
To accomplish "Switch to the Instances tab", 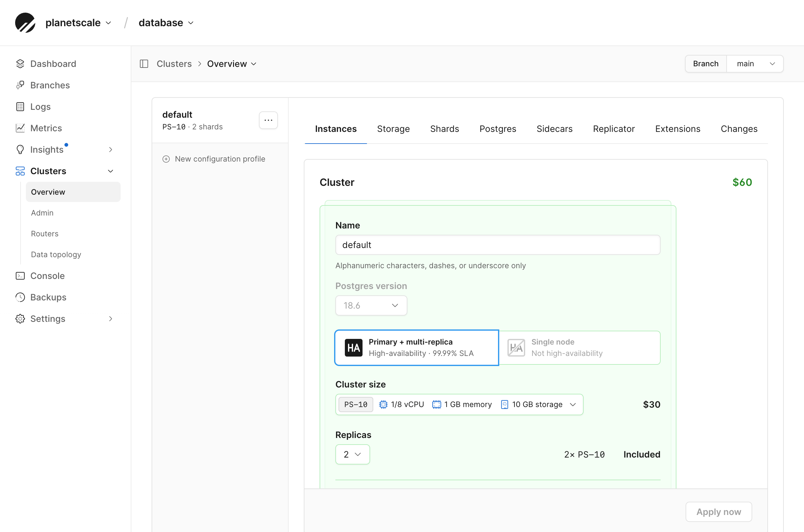I will click(x=336, y=129).
